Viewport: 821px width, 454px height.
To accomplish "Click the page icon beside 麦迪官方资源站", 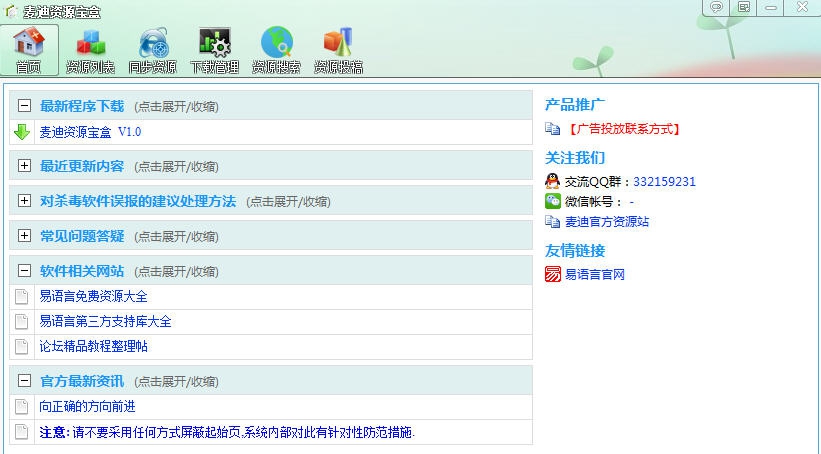I will (552, 222).
